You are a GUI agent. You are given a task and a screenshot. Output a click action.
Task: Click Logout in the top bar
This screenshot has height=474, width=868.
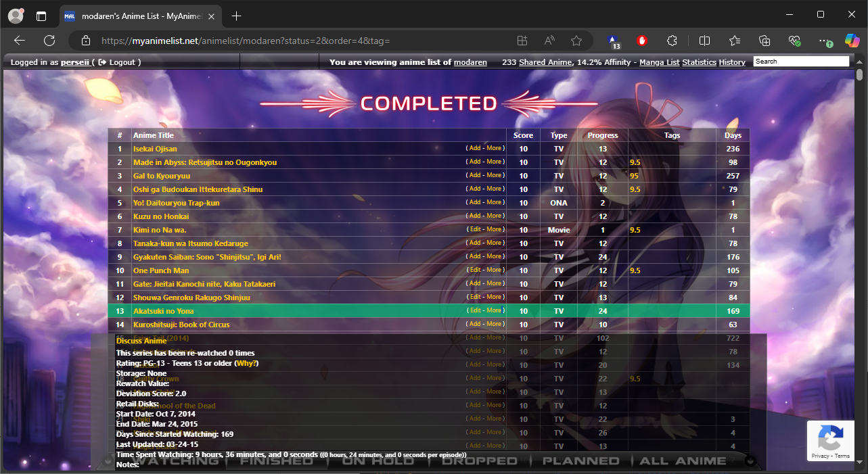pos(122,62)
